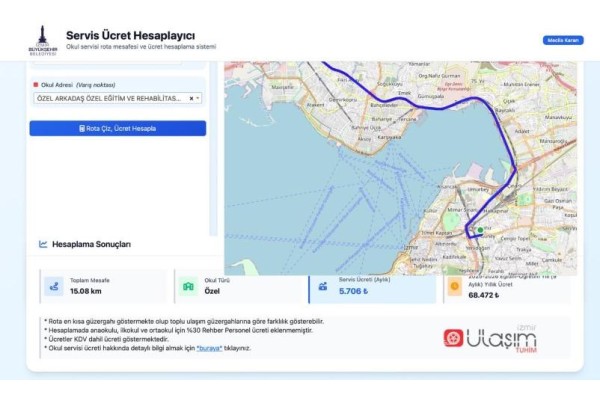Click the green destination marker on map
The image size is (600, 400).
[480, 230]
